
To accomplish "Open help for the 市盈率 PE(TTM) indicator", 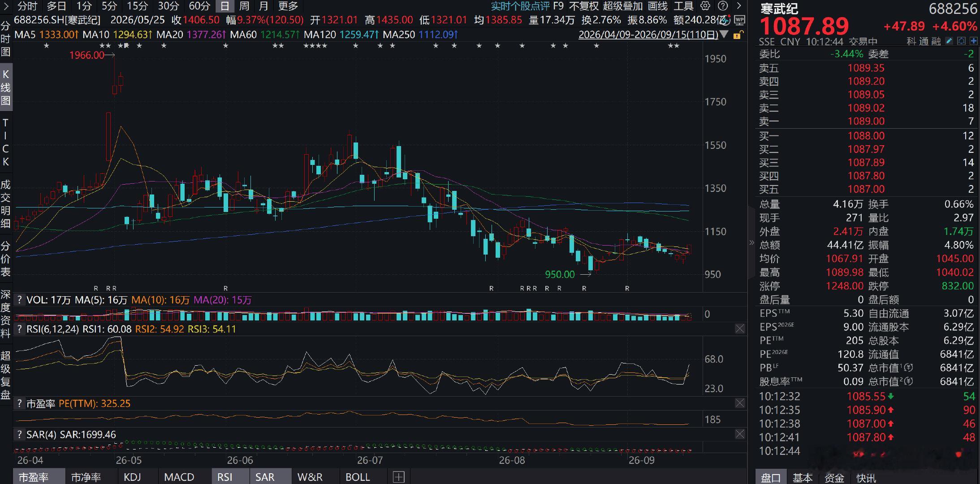I will point(19,404).
